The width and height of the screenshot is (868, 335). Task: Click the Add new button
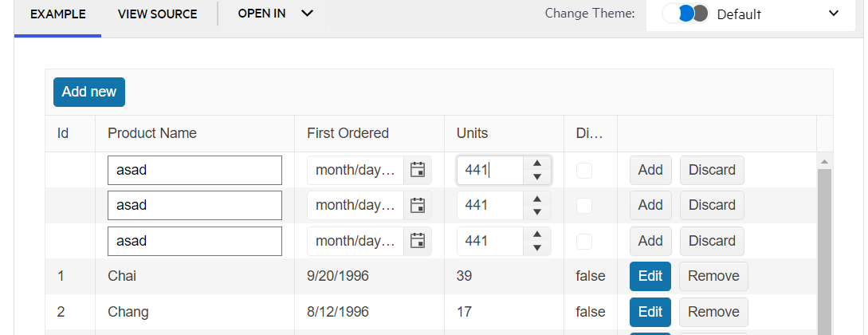(89, 92)
